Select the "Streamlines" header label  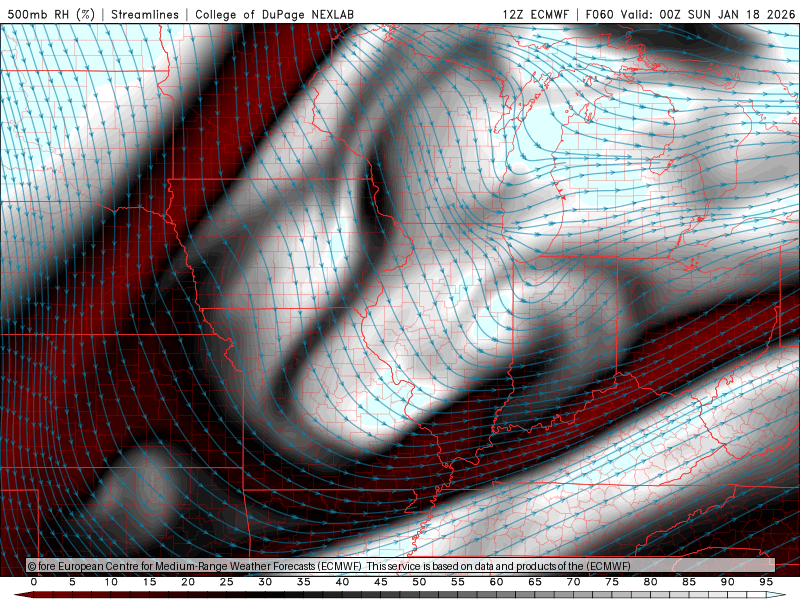pos(145,14)
